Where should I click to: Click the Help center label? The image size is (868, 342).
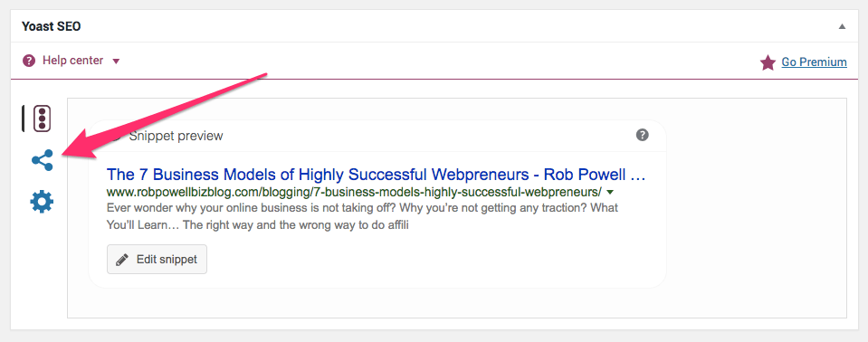pyautogui.click(x=72, y=61)
